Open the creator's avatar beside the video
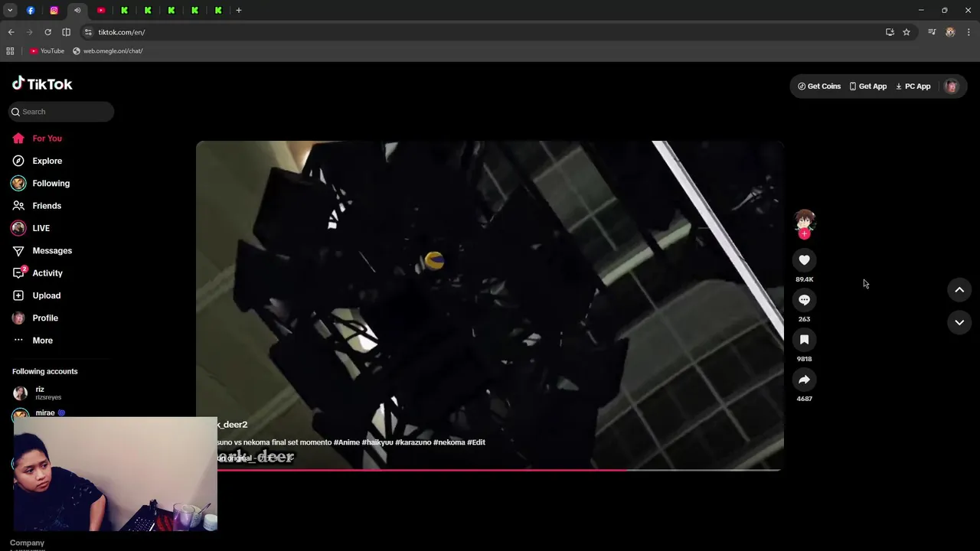Image resolution: width=980 pixels, height=551 pixels. 804,220
